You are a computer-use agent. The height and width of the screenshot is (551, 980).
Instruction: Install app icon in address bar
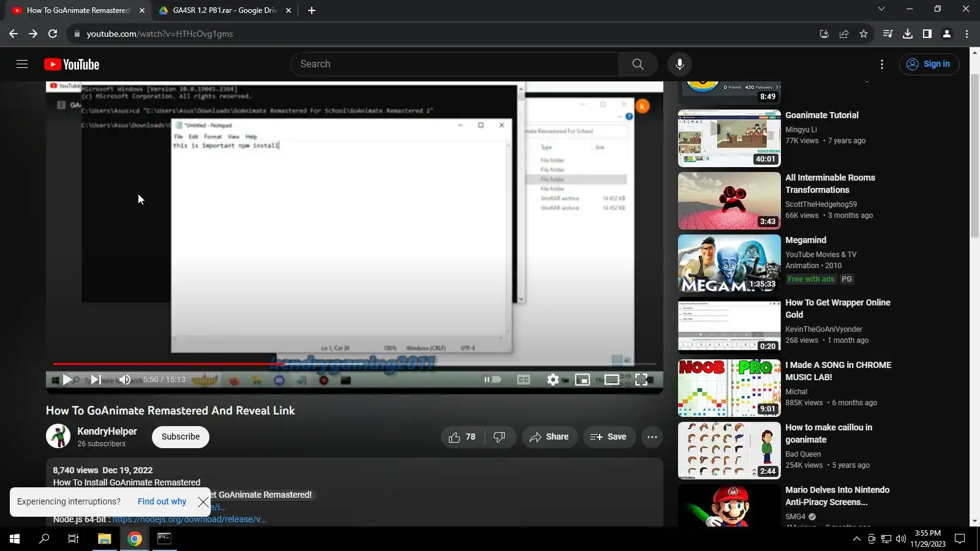coord(824,34)
